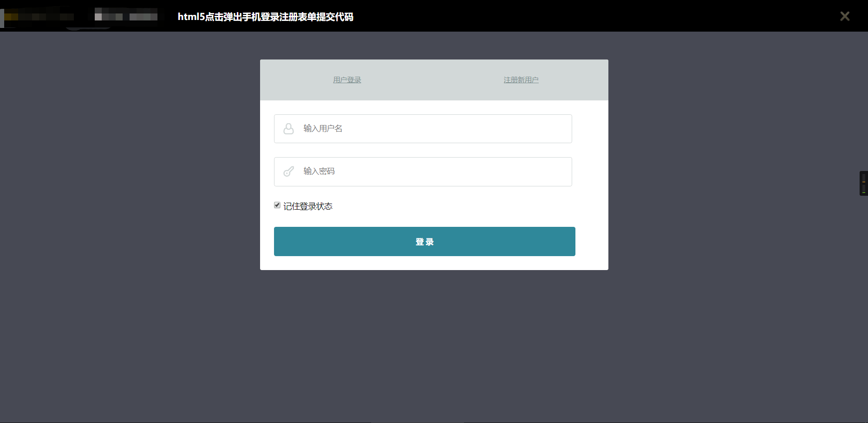Screen dimensions: 868x423
Task: Click the dark mini control panel on the right edge
Action: [x=863, y=183]
